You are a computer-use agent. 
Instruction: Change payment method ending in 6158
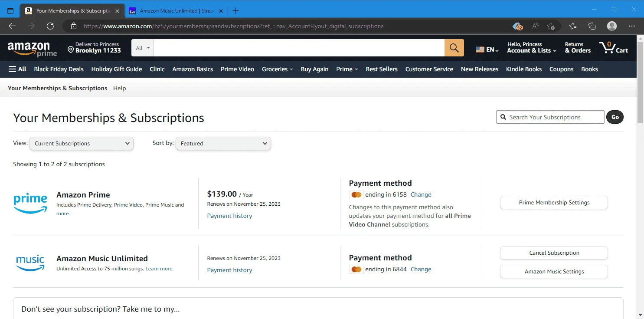pos(421,194)
